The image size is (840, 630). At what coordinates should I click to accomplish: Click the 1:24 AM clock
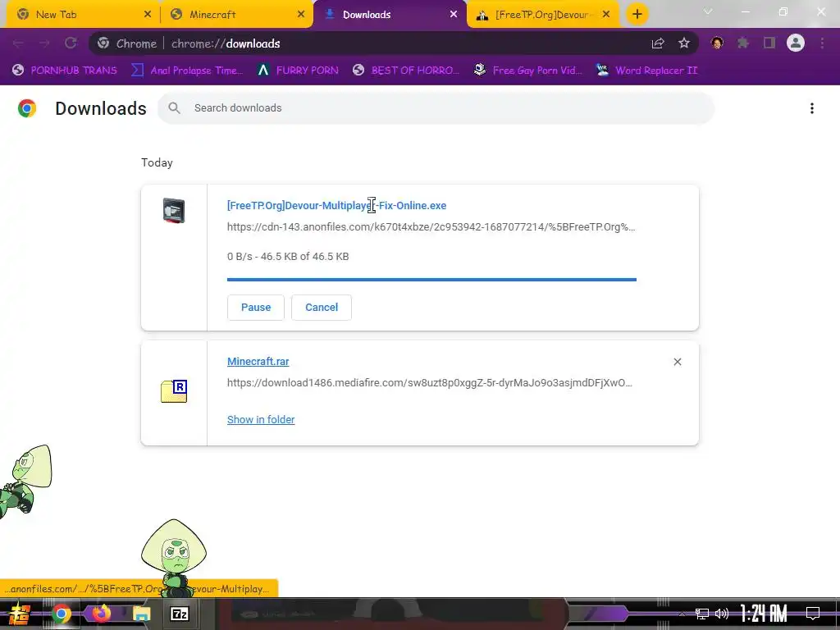coord(764,614)
